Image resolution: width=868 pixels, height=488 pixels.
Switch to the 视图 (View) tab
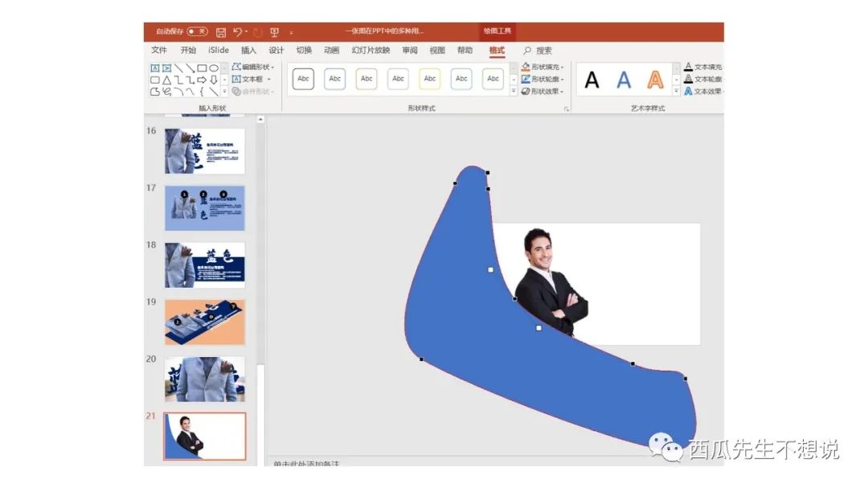437,51
